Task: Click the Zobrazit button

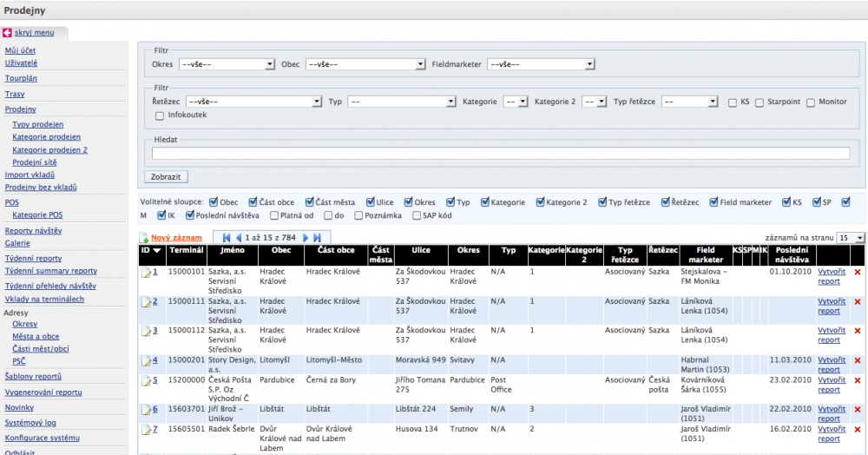Action: [166, 176]
